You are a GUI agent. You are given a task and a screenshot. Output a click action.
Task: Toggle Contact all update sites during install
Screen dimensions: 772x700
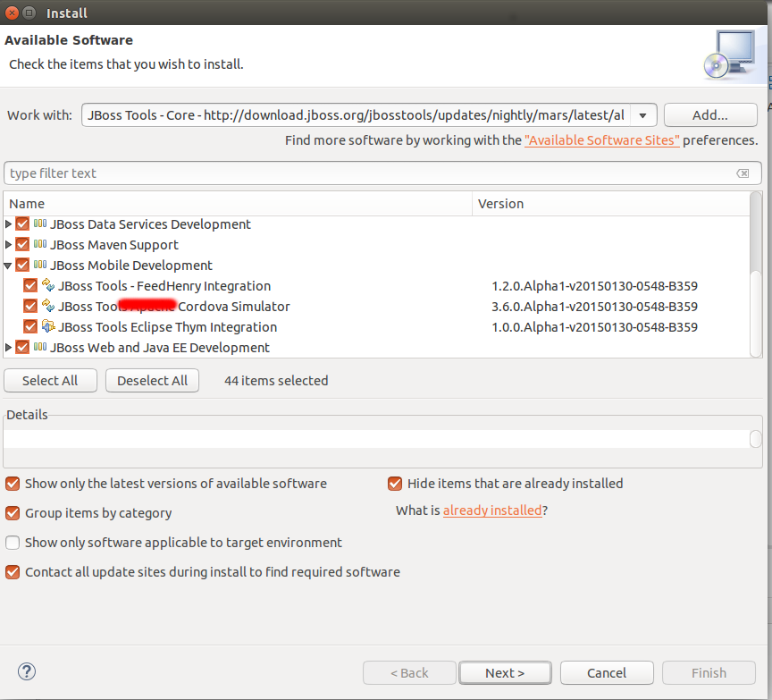point(13,572)
